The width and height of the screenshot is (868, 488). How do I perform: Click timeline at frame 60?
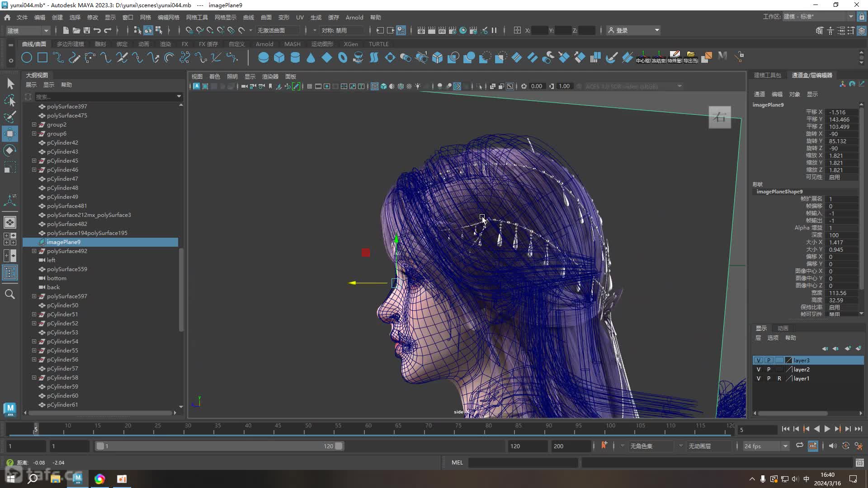click(x=368, y=428)
